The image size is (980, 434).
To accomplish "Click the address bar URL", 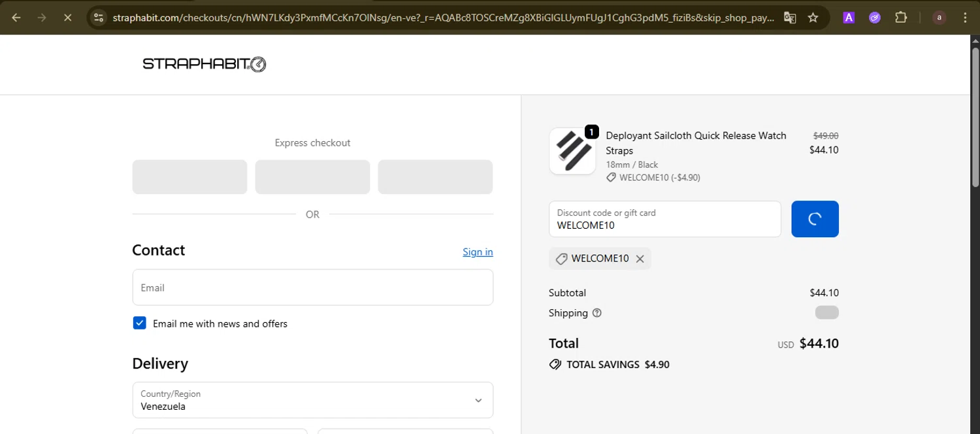I will pos(443,18).
